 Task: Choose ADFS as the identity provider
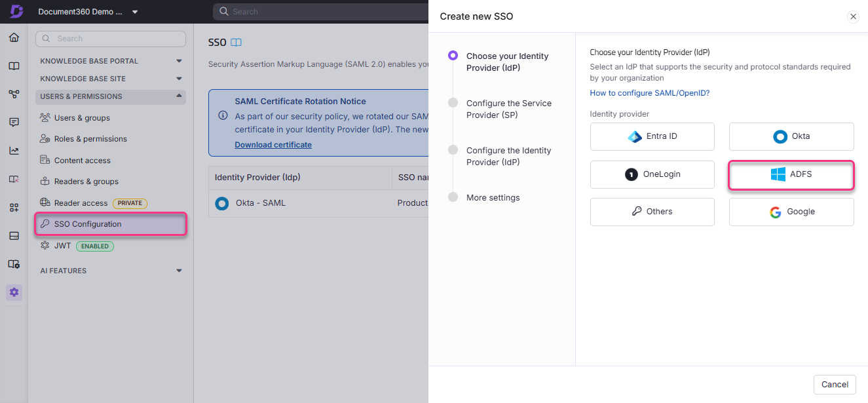[791, 174]
